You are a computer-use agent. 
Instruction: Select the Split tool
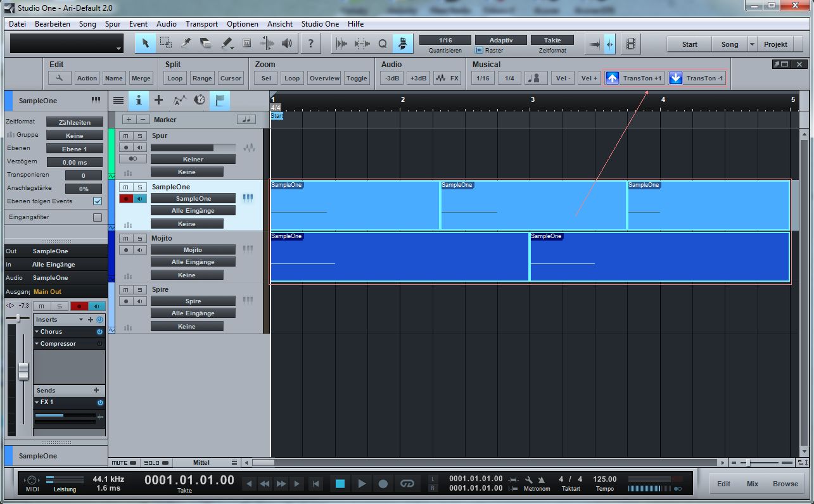[x=186, y=43]
